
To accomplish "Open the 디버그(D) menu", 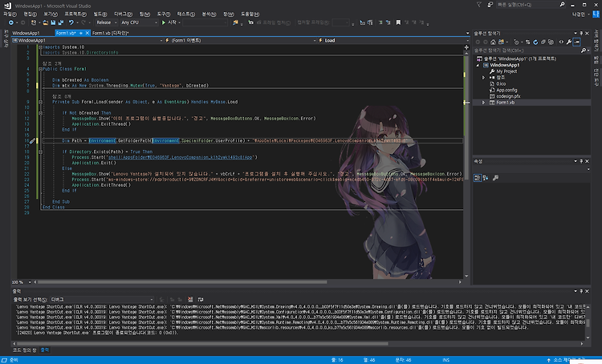I will [124, 14].
